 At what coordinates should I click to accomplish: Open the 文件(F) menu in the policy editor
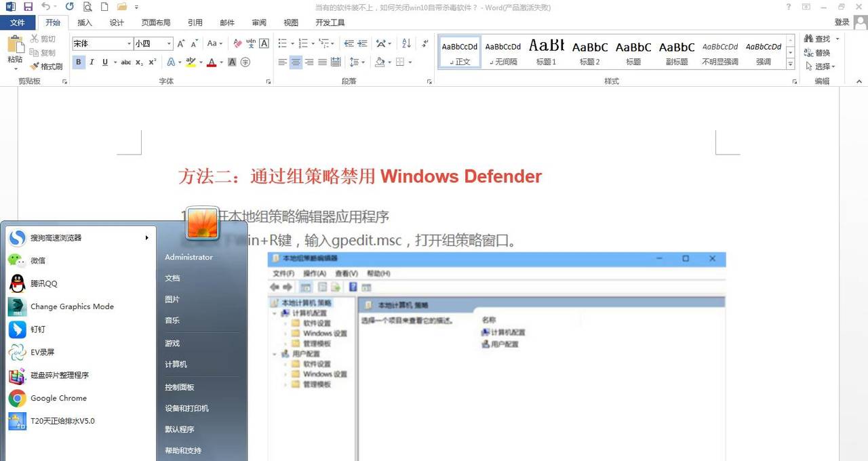(x=284, y=273)
